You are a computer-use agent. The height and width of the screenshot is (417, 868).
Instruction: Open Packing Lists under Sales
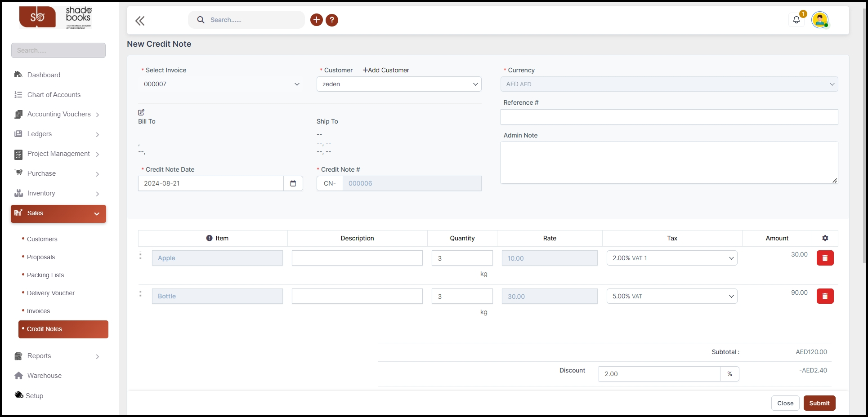point(45,275)
